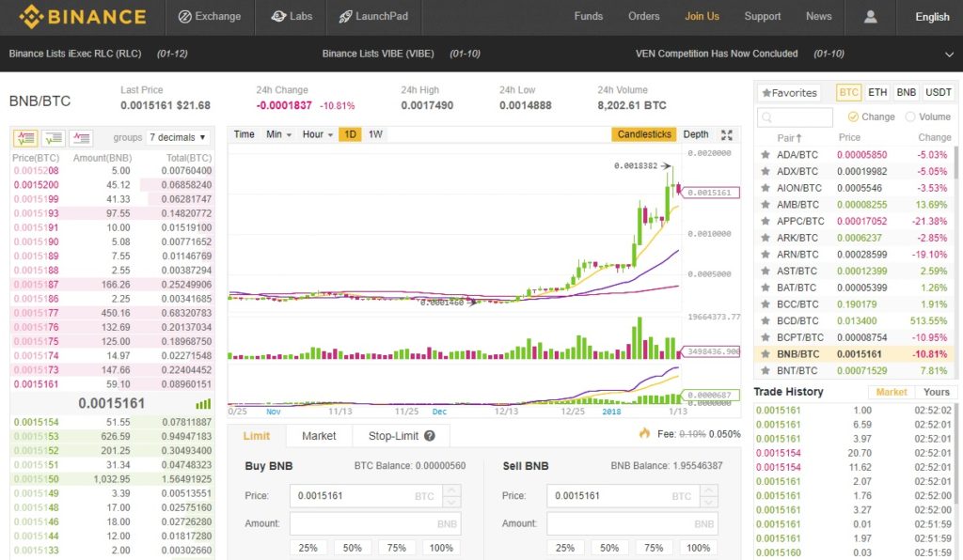963x560 pixels.
Task: Expand chart to fullscreen
Action: tap(727, 134)
